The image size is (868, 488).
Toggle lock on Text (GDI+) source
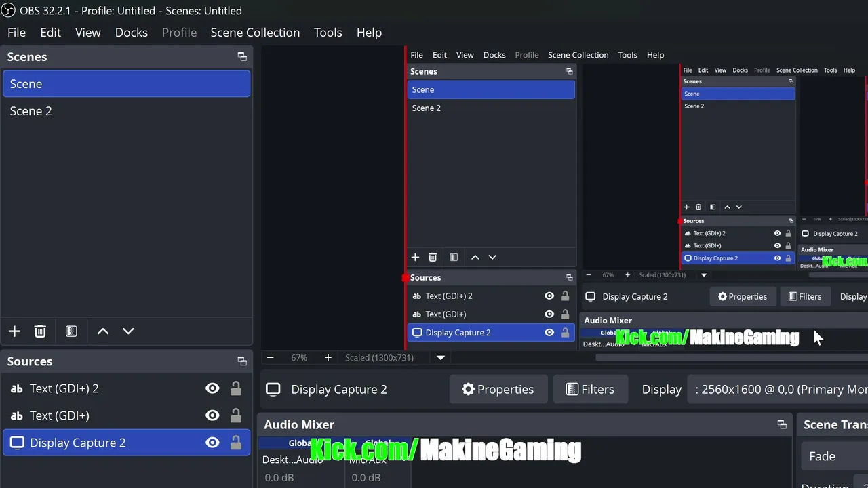pos(235,415)
